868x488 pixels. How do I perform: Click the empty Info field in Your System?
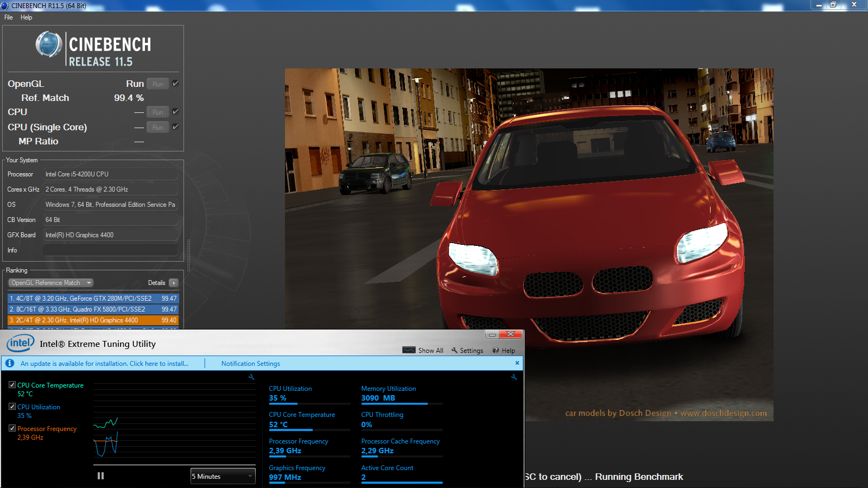(x=110, y=250)
